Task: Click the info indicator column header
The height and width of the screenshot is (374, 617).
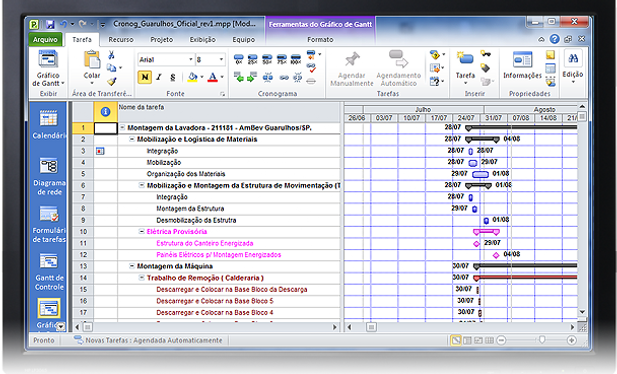Action: [105, 111]
